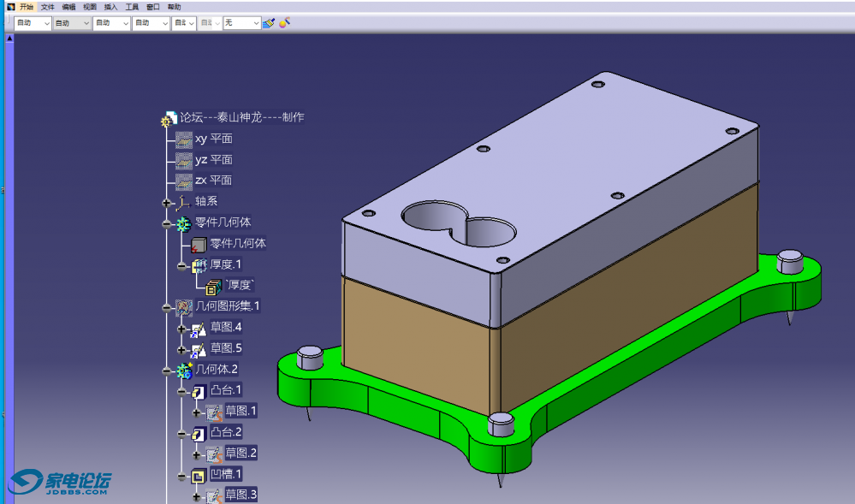Expand the 轴系 tree node
Screen dimensions: 855x504
tap(166, 203)
